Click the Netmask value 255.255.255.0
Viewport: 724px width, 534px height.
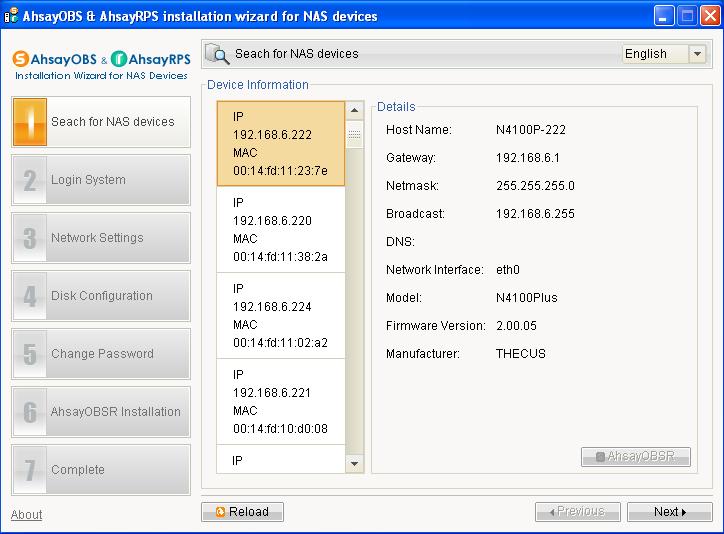tap(535, 186)
